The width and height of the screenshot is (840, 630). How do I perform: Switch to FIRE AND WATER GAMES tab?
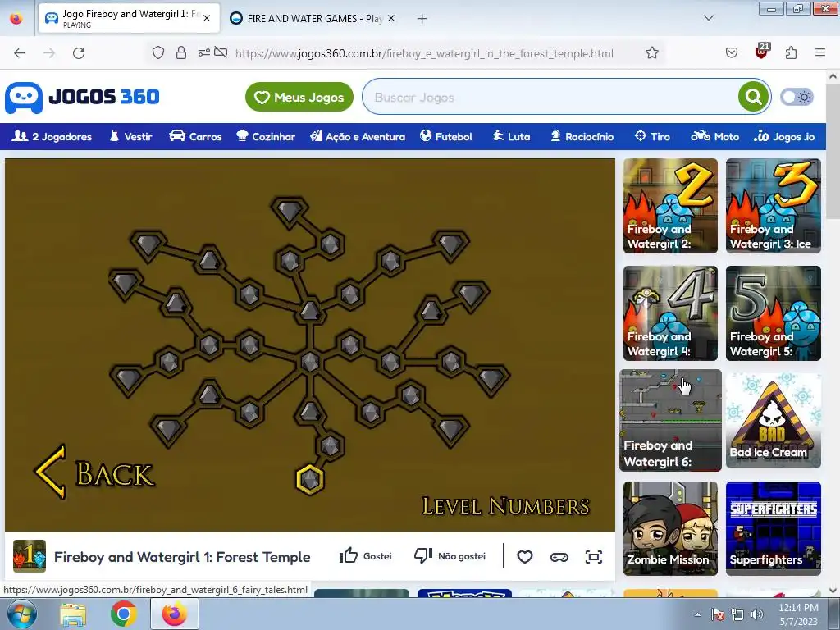point(313,18)
